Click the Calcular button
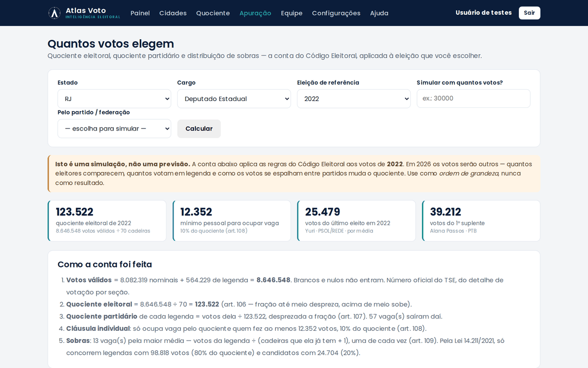This screenshot has height=368, width=588. pos(199,129)
